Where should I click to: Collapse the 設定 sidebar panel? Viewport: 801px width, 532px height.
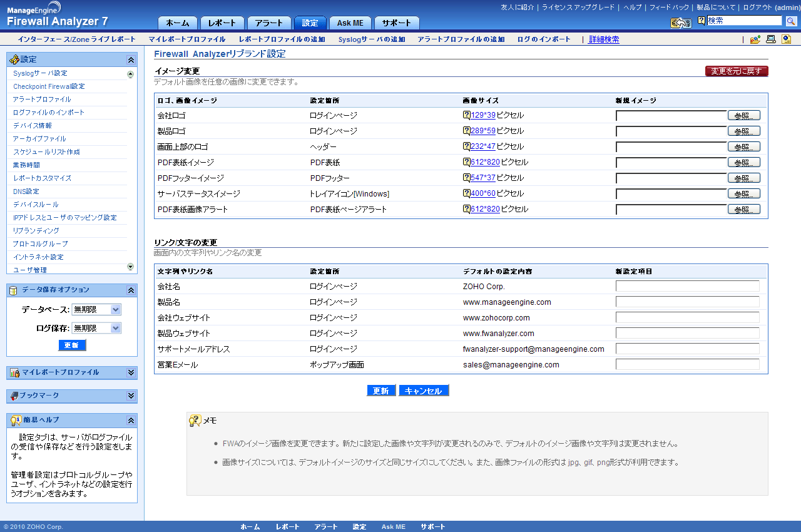click(131, 59)
